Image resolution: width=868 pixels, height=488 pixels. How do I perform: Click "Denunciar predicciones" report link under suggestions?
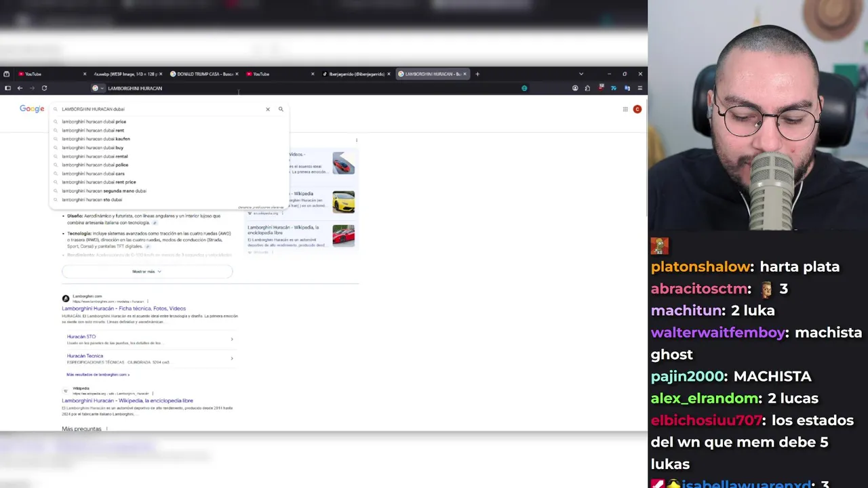pos(260,207)
